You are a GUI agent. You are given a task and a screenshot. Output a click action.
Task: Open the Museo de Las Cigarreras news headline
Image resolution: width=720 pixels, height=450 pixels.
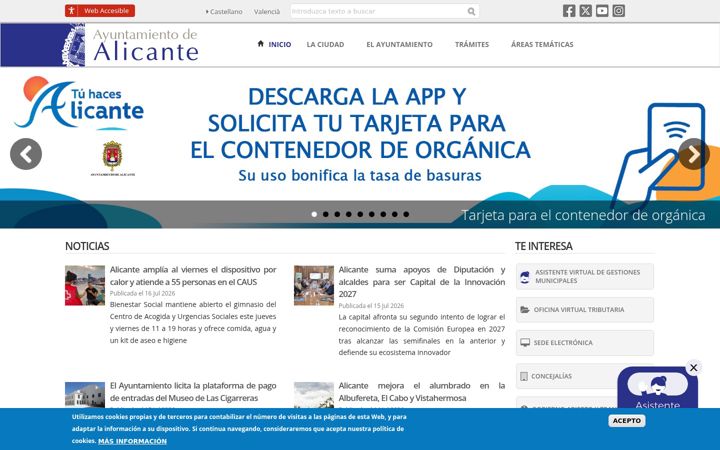coord(193,392)
